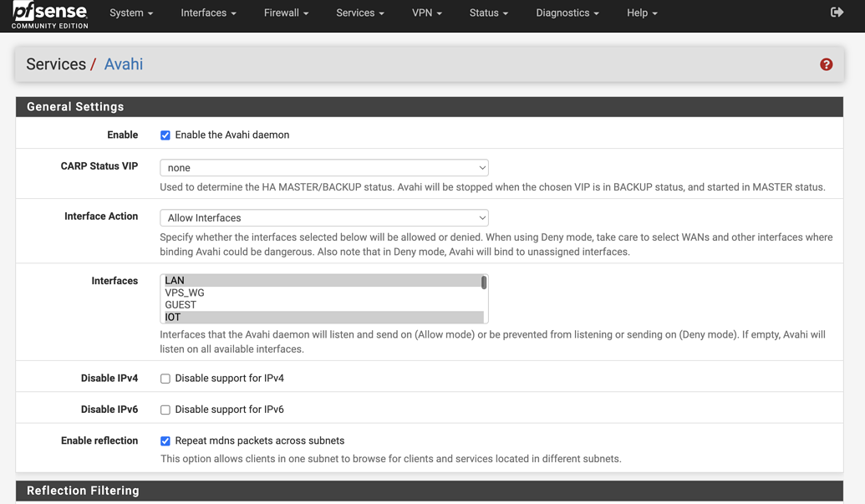
Task: Open the red help question mark icon
Action: (x=826, y=64)
